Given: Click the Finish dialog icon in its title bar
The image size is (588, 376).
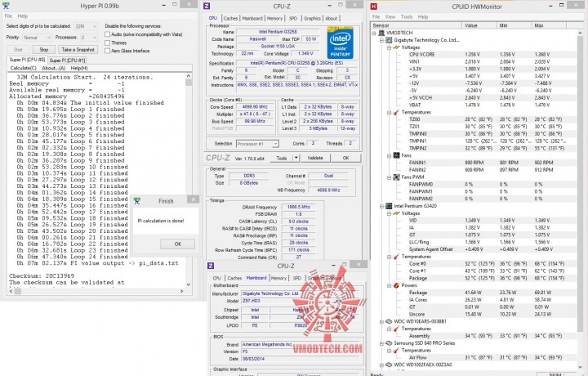Looking at the screenshot, I should click(137, 201).
